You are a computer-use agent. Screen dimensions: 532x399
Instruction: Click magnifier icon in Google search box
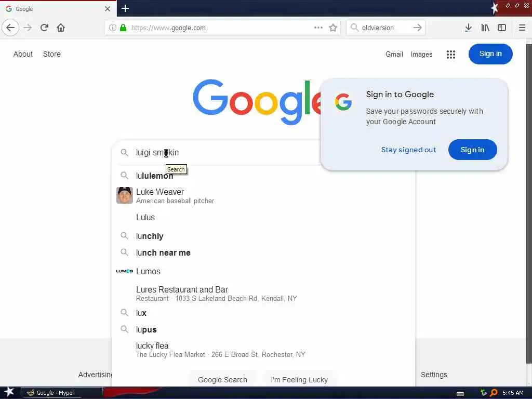(125, 153)
